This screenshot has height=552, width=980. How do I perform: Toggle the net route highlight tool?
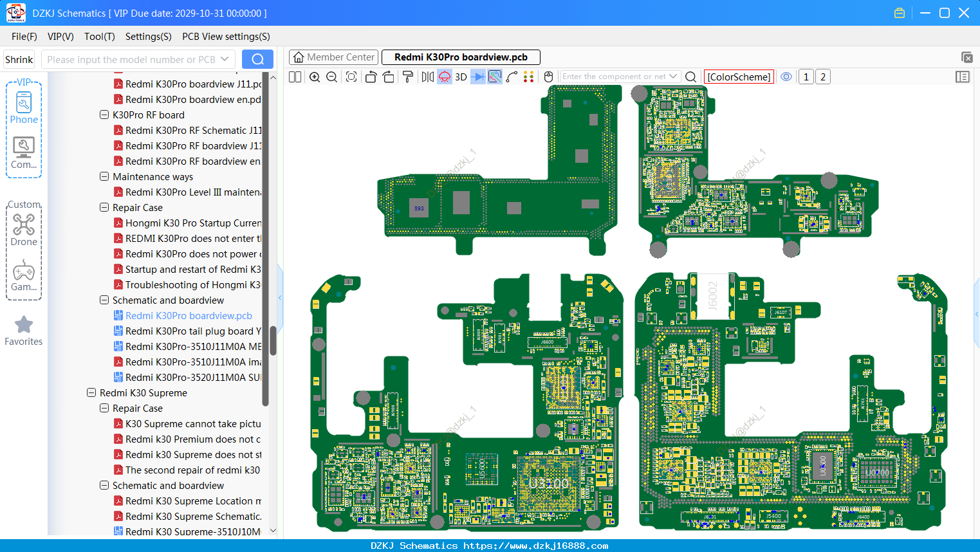coord(495,77)
